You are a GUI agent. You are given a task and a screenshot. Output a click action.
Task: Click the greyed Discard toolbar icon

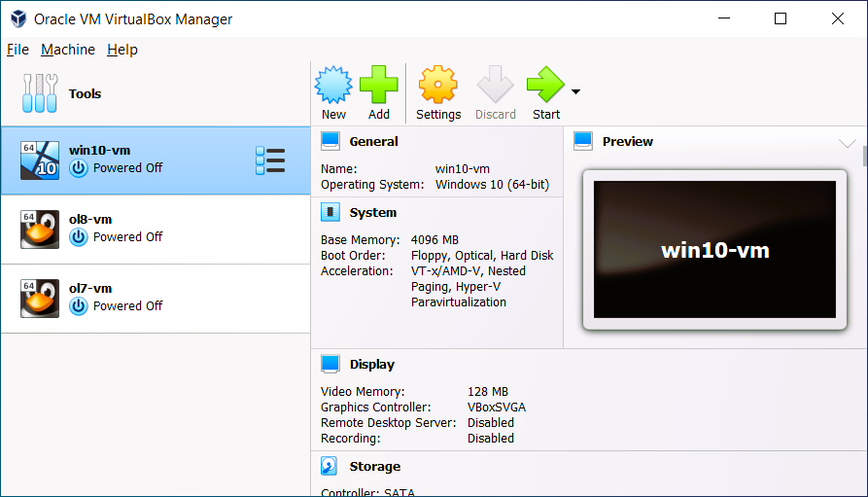coord(495,85)
